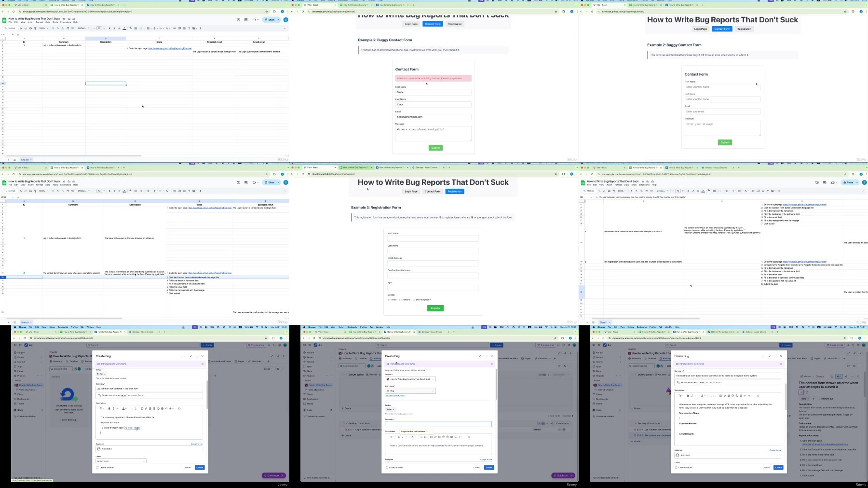Open the 'Learn about work types' link

[395, 396]
